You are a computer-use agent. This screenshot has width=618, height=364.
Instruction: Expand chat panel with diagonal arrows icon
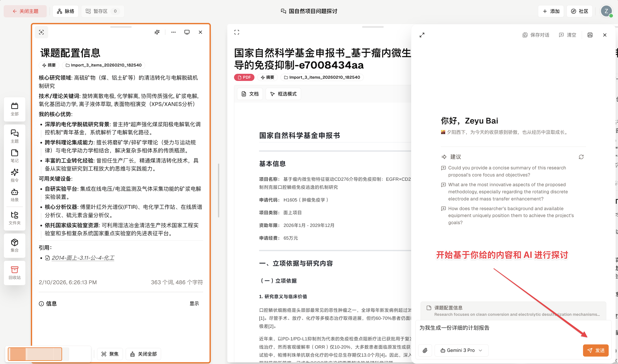click(x=422, y=35)
